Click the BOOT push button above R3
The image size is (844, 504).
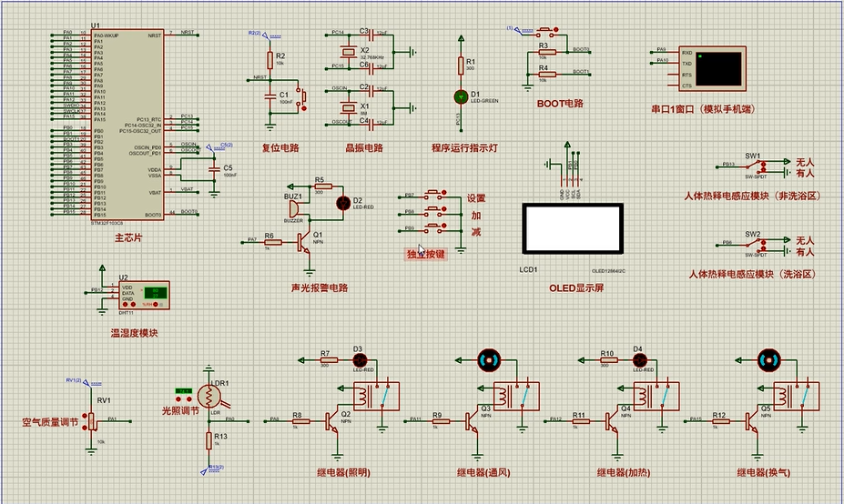click(545, 30)
